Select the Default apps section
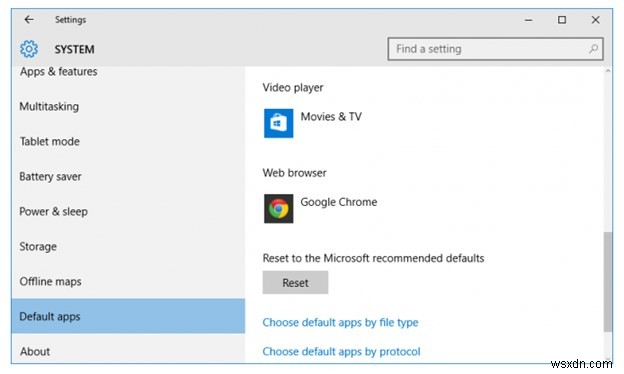The width and height of the screenshot is (624, 374). coord(128,316)
